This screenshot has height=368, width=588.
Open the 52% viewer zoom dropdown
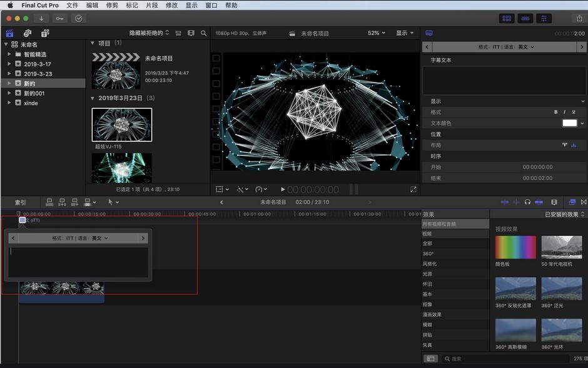click(x=376, y=33)
